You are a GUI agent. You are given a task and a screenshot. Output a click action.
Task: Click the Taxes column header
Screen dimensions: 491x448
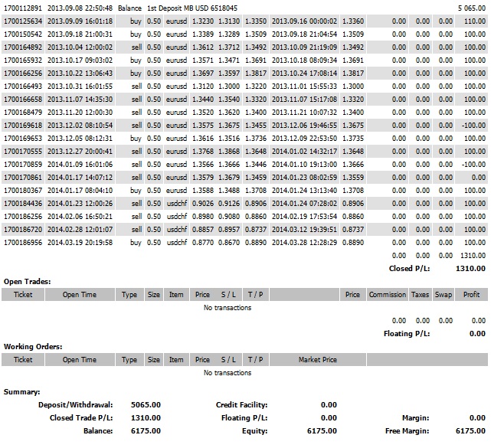coord(420,295)
